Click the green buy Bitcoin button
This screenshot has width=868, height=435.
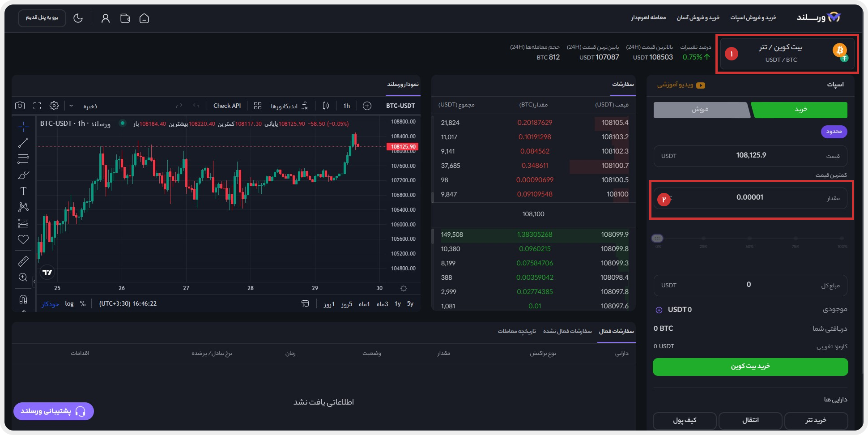[x=750, y=367]
